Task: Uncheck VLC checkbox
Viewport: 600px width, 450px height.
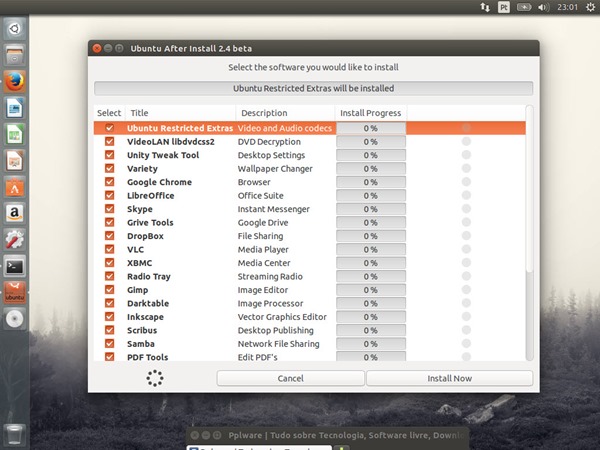Action: pos(109,249)
